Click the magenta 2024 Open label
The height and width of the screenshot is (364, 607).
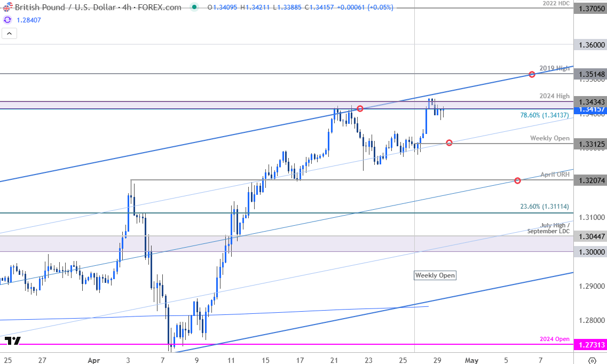pyautogui.click(x=554, y=339)
